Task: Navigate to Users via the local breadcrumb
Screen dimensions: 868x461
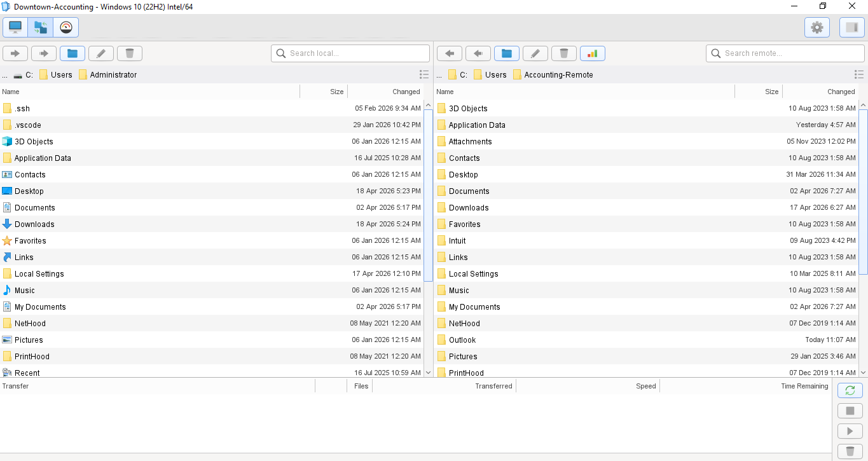Action: click(x=57, y=74)
